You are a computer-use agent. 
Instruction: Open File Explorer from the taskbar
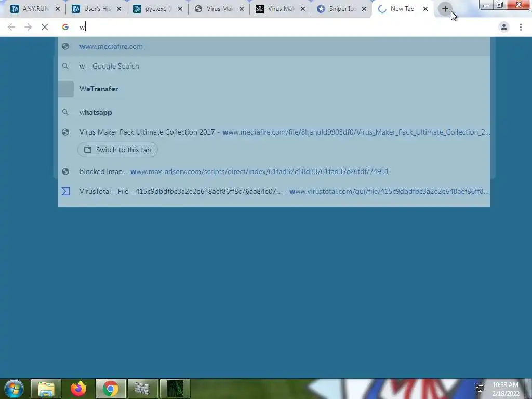tap(46, 389)
